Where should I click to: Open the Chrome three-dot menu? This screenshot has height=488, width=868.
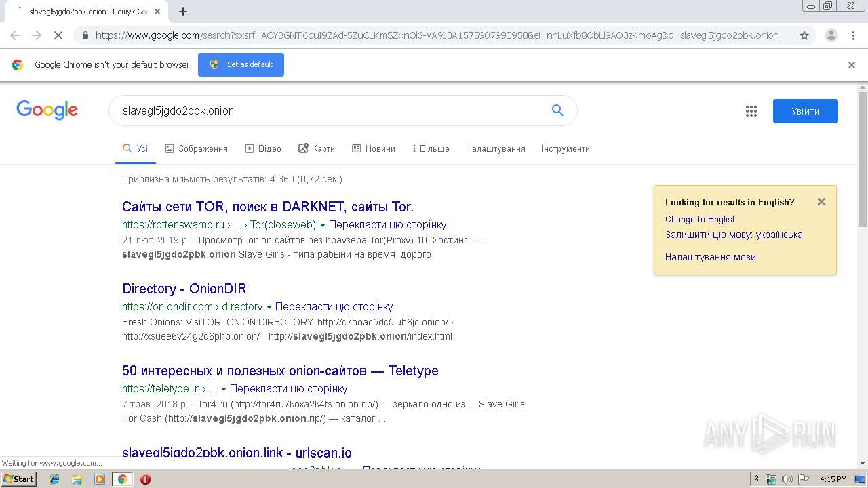coord(854,35)
